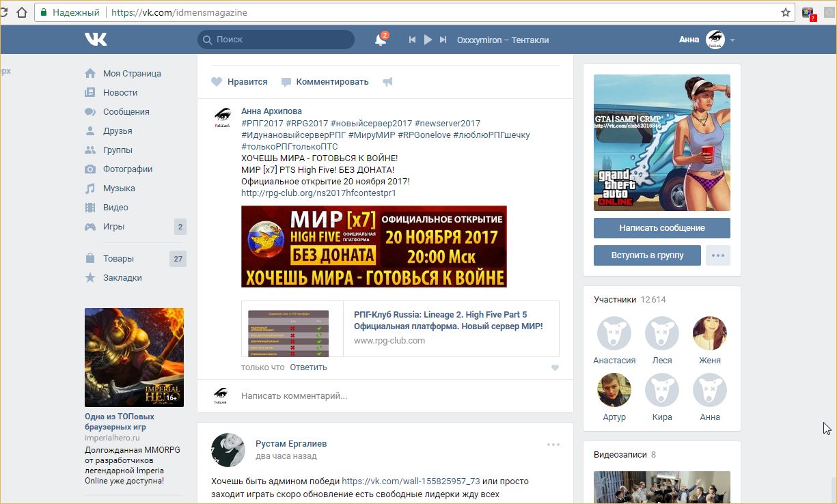Open rpg-club.org/ns2017hfcontestpr1 link
Screen dimensions: 837x504
(x=318, y=193)
